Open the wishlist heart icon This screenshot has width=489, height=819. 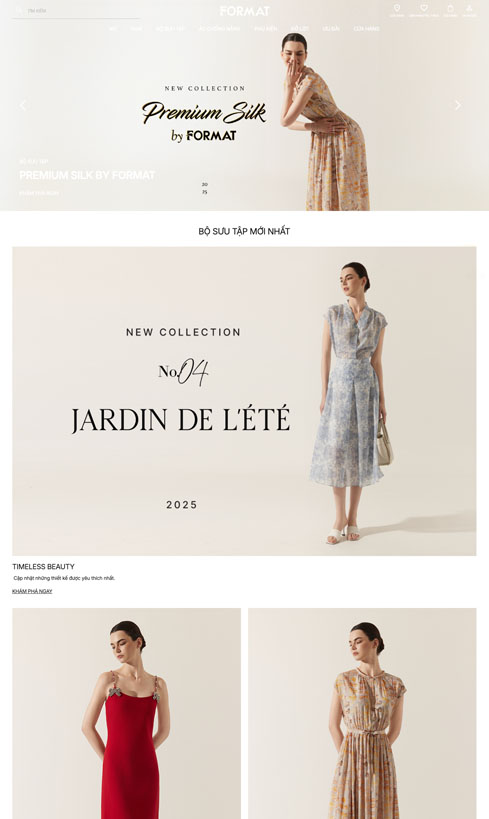tap(424, 8)
